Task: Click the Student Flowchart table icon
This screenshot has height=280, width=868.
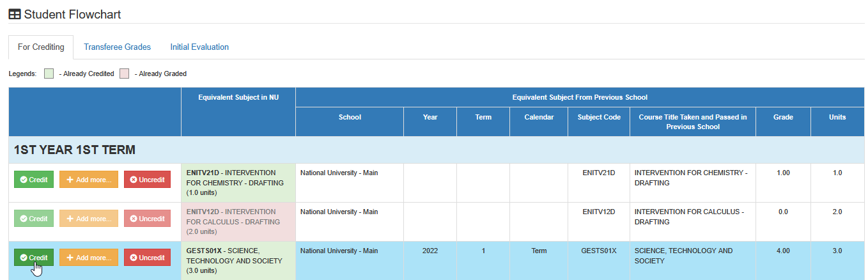Action: click(x=14, y=14)
